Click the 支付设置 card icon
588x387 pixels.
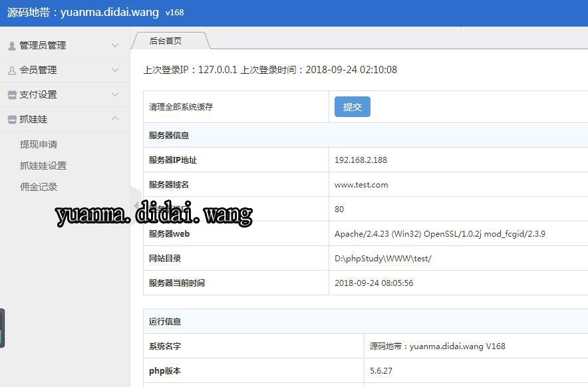(12, 95)
